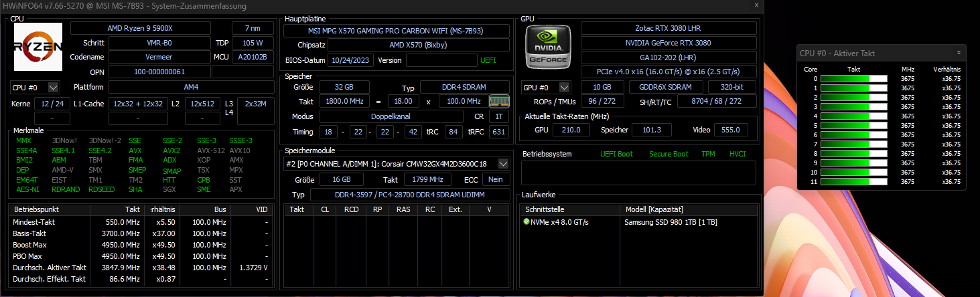Click the PCIe v4.0 x16 link field
This screenshot has width=980, height=297.
coord(669,72)
